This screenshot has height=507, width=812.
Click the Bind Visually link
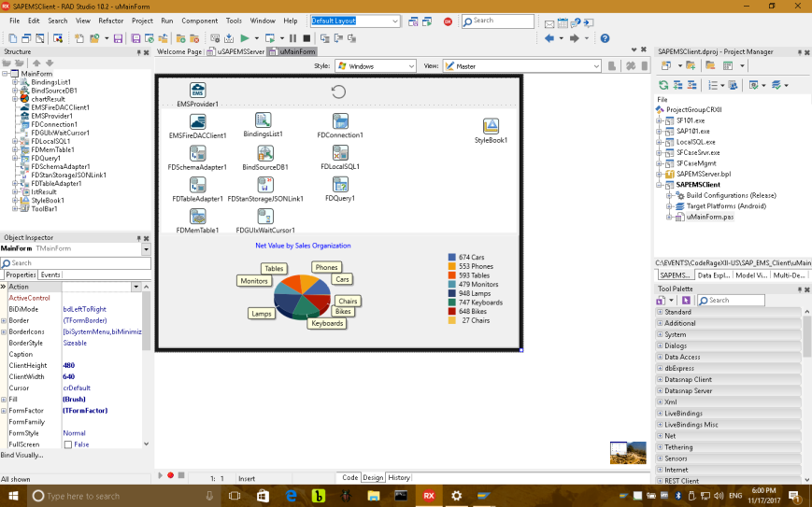22,456
